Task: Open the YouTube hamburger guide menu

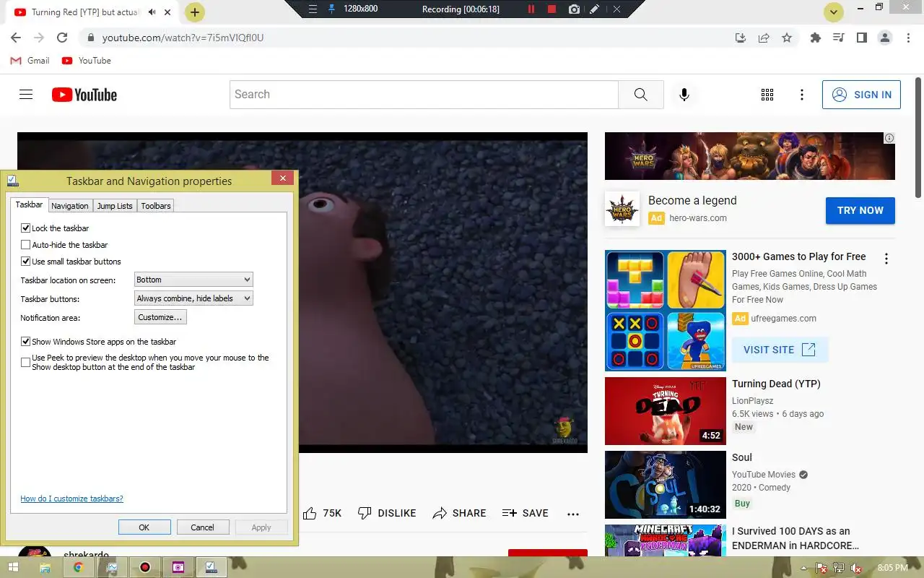Action: [x=26, y=95]
